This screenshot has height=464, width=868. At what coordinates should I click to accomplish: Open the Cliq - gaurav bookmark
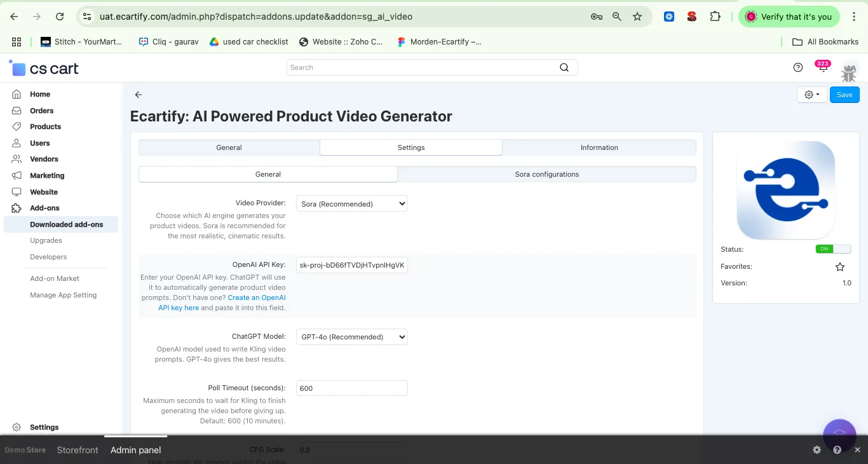click(x=168, y=42)
